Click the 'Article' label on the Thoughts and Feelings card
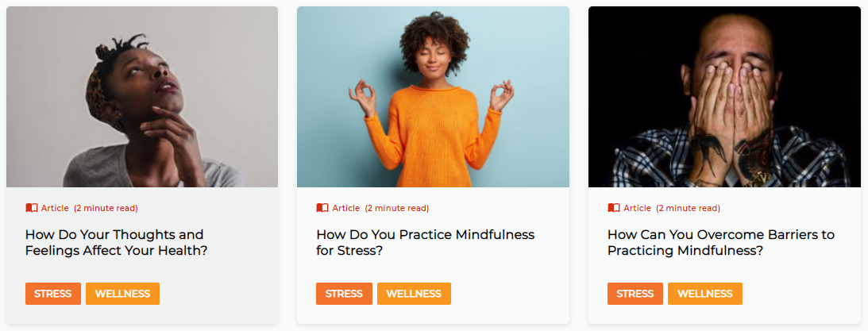The width and height of the screenshot is (868, 331). [55, 208]
